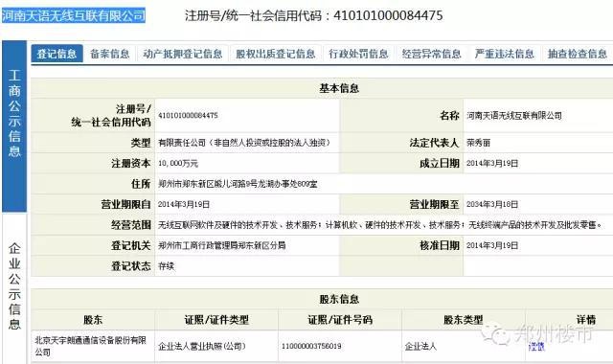The image size is (613, 364).
Task: Click the 详情 column header
Action: click(x=586, y=320)
